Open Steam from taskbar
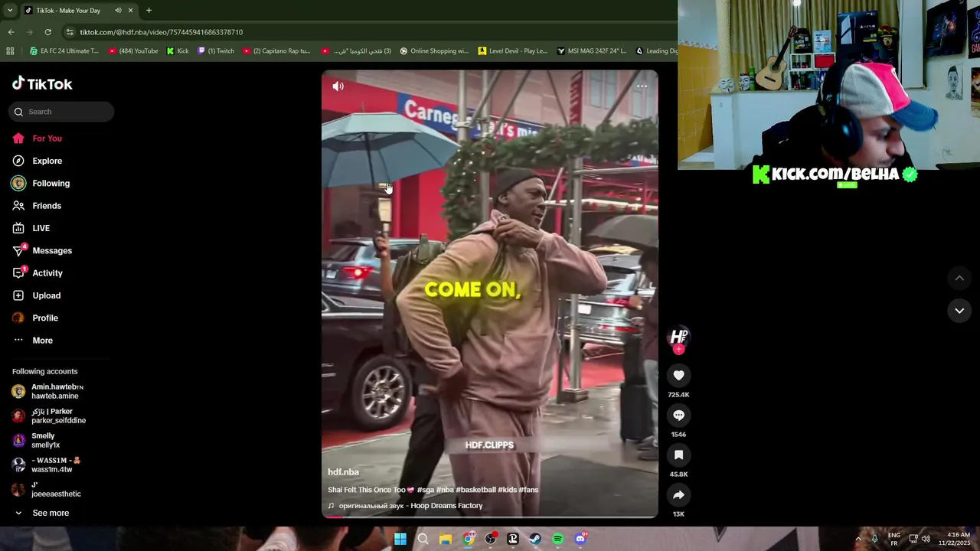This screenshot has height=551, width=980. (535, 539)
